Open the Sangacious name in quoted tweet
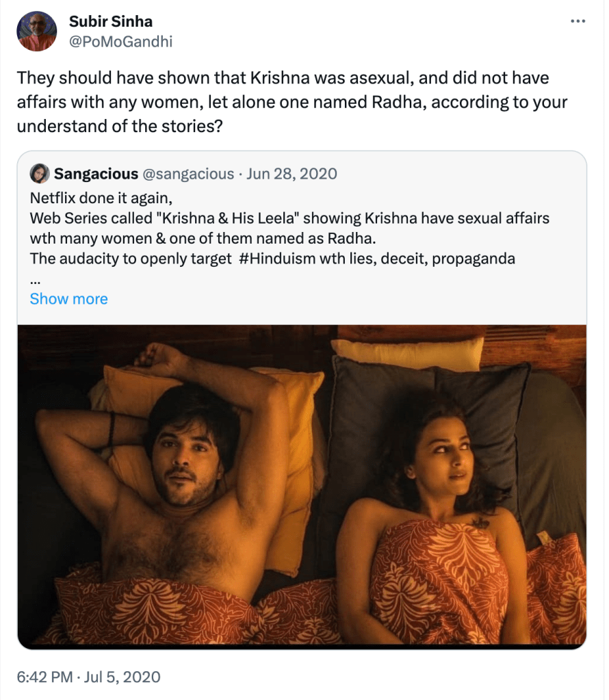609x700 pixels. [94, 174]
